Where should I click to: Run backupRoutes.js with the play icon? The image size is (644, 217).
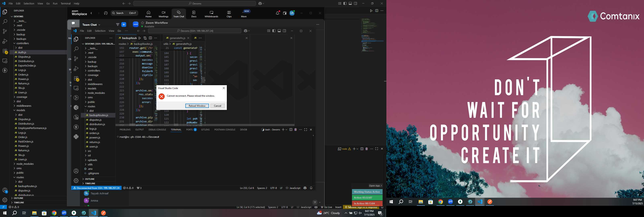[140, 38]
